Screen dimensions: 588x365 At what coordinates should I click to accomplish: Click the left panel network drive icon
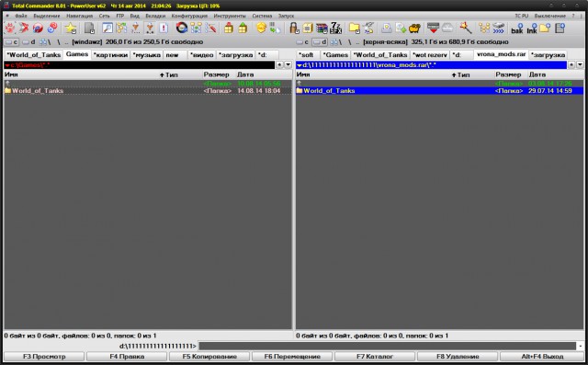(44, 42)
